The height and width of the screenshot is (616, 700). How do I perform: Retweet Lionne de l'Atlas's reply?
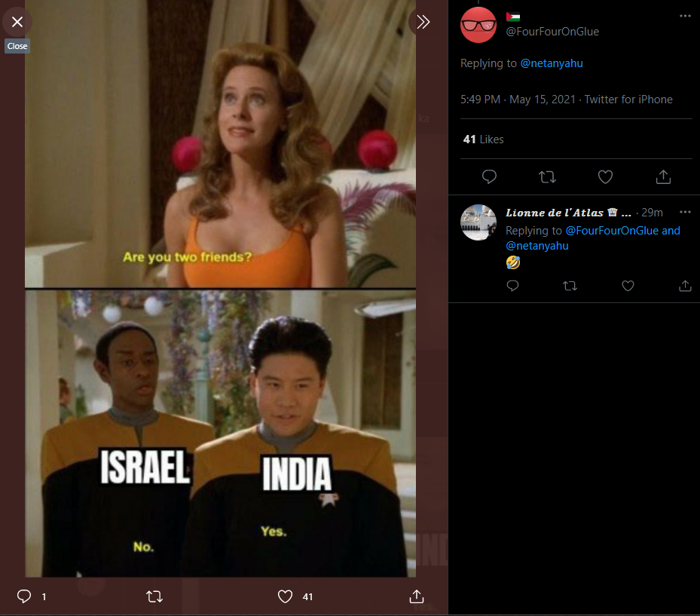[x=570, y=286]
